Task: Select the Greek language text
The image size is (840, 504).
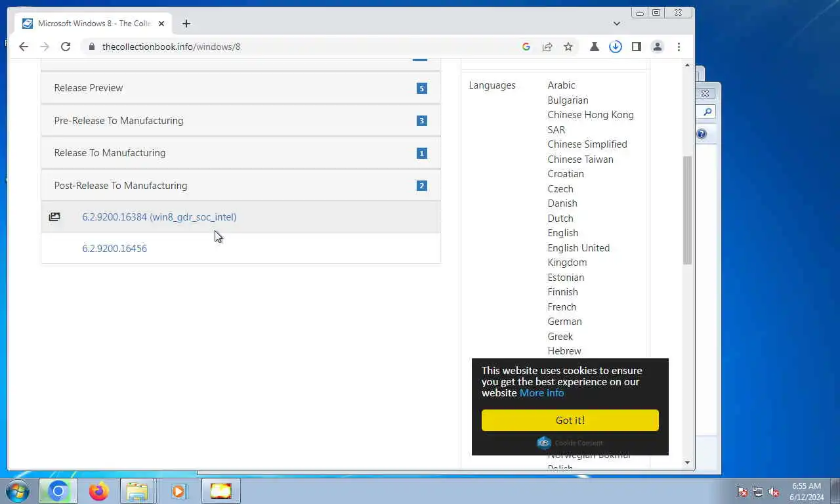Action: click(560, 337)
